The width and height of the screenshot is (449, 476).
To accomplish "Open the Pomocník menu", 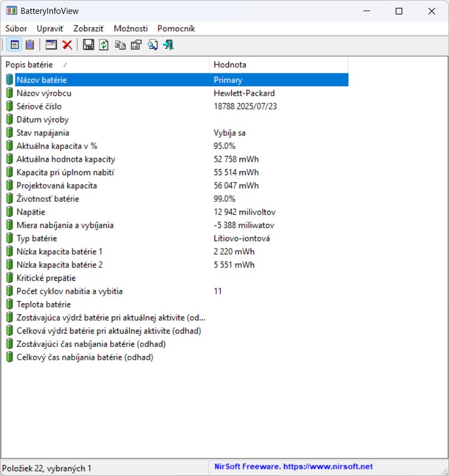I will [x=176, y=28].
